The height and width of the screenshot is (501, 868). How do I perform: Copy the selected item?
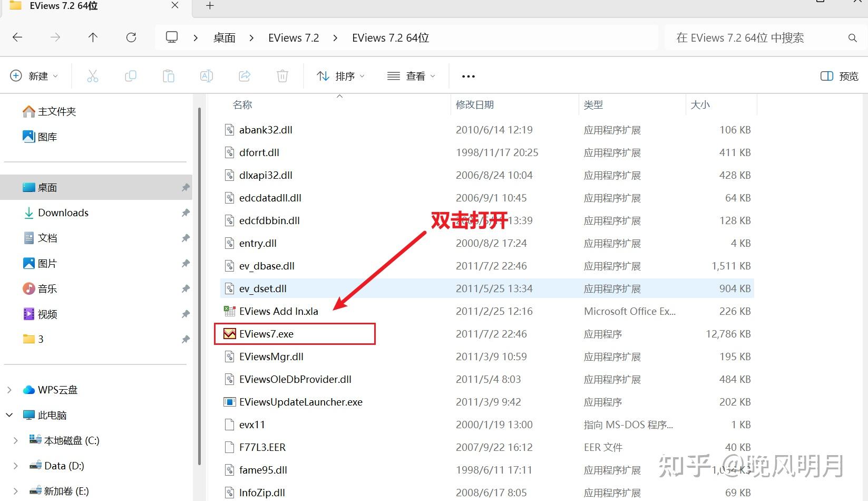click(130, 75)
